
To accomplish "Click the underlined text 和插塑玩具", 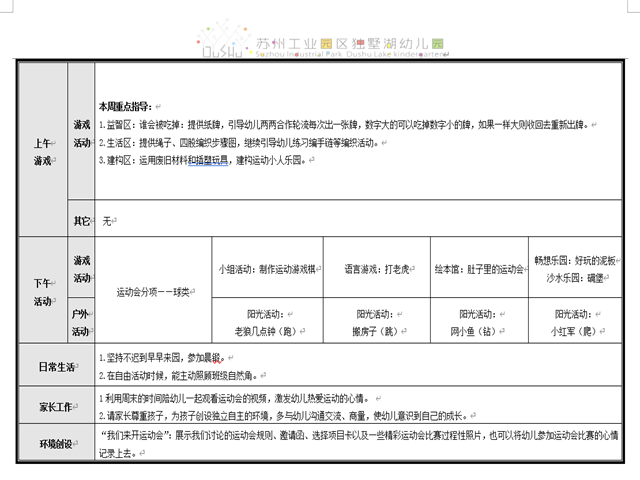I will [208, 160].
